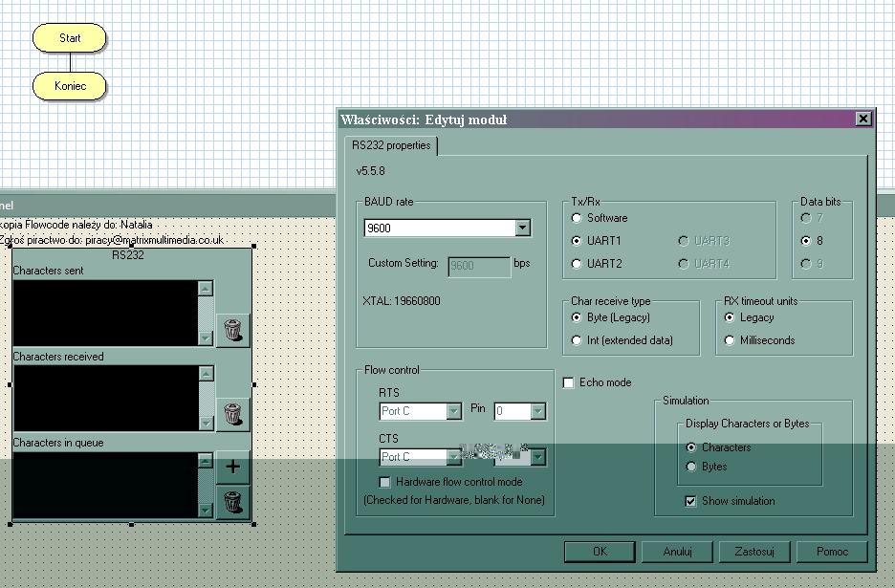The height and width of the screenshot is (588, 895).
Task: Select UART1 radio button
Action: tap(577, 241)
